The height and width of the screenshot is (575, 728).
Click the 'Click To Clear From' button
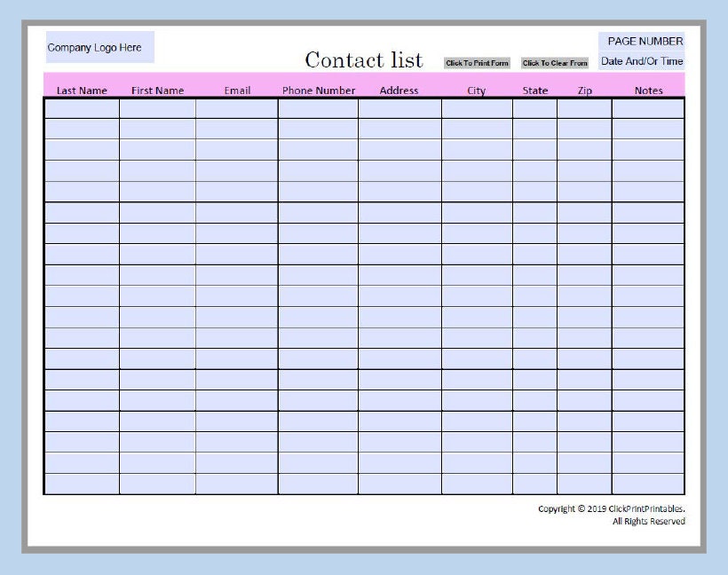pos(555,63)
